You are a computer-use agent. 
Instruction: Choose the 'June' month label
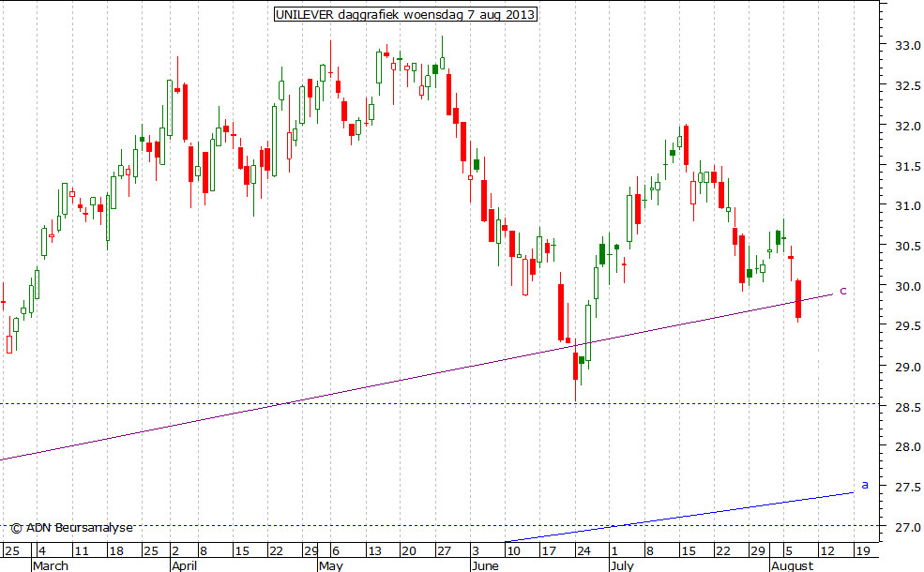click(x=485, y=565)
